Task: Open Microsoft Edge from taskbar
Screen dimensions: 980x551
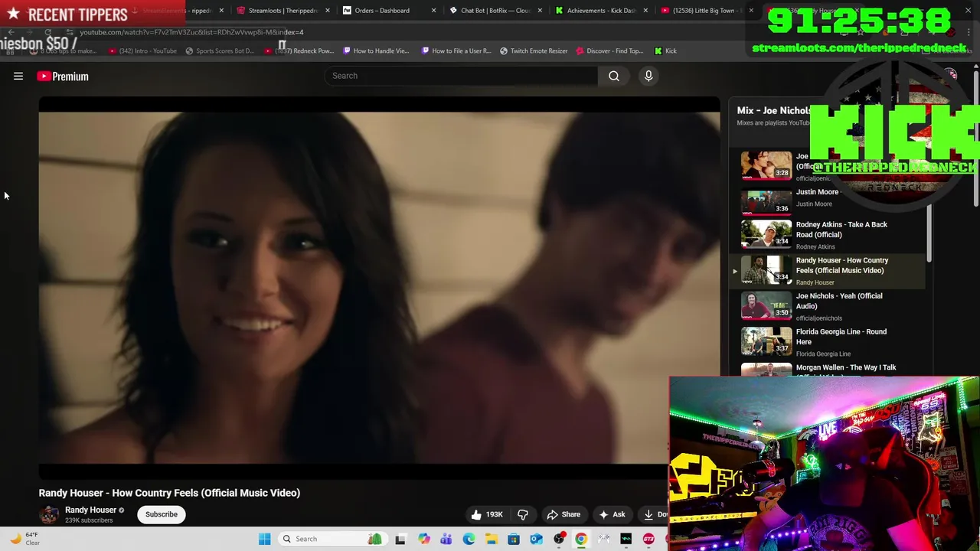Action: pos(469,539)
